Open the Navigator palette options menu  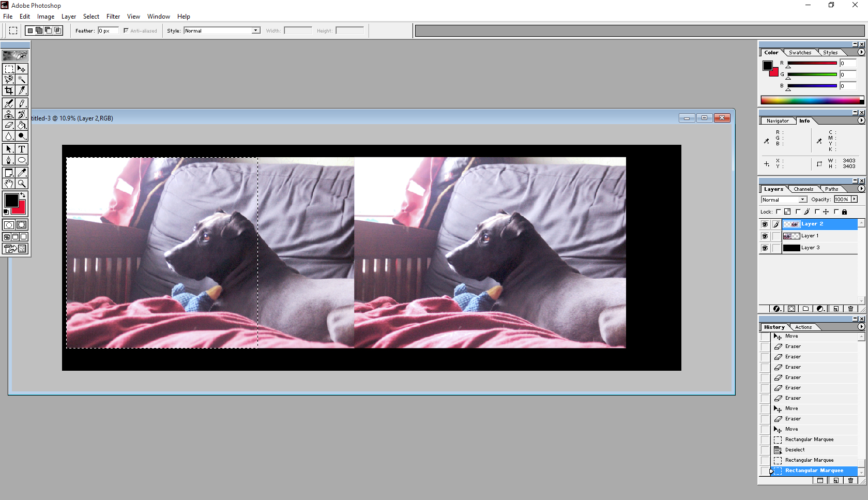[861, 120]
